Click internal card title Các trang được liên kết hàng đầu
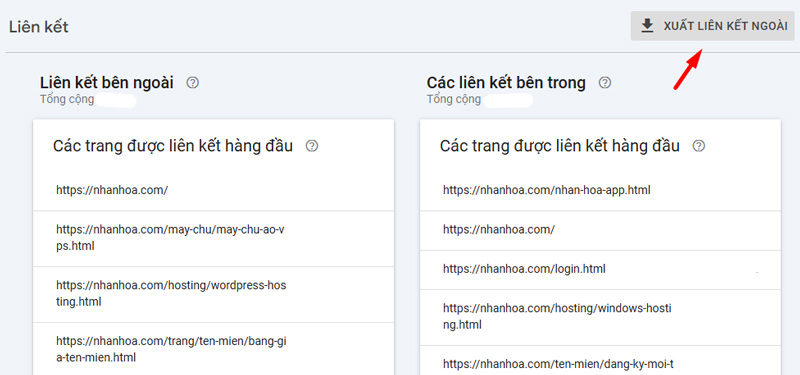 click(560, 146)
